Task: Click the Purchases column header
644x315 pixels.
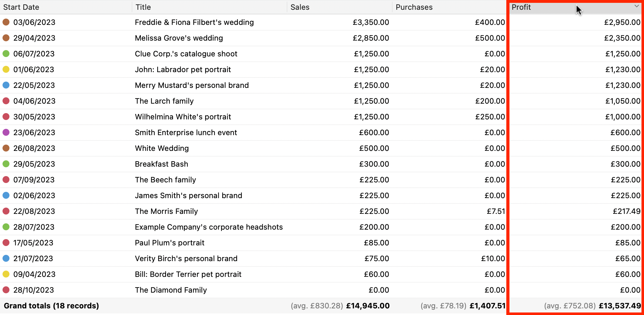Action: pyautogui.click(x=414, y=7)
